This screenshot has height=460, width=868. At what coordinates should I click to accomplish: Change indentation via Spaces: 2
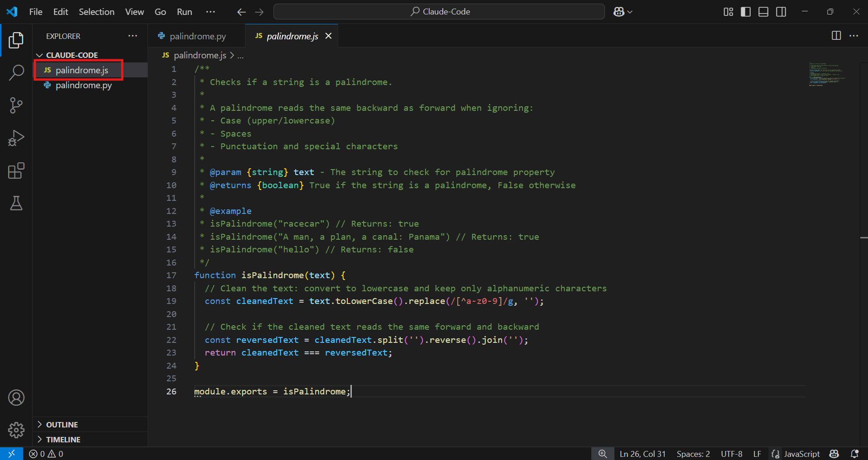pos(693,454)
